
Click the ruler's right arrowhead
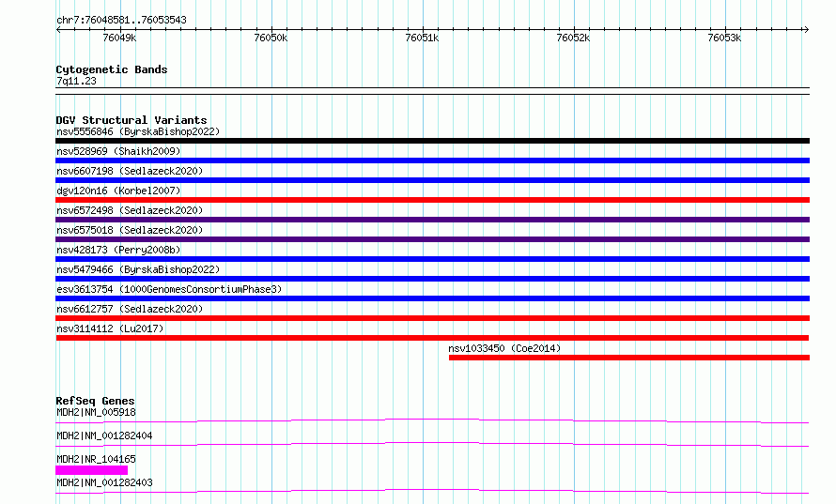(x=806, y=29)
